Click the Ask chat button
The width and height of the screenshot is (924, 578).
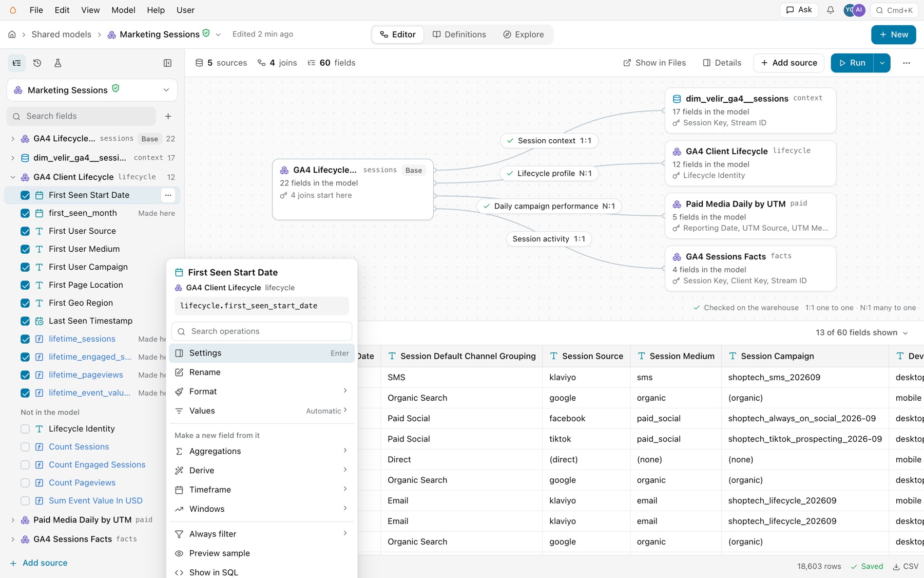[799, 10]
